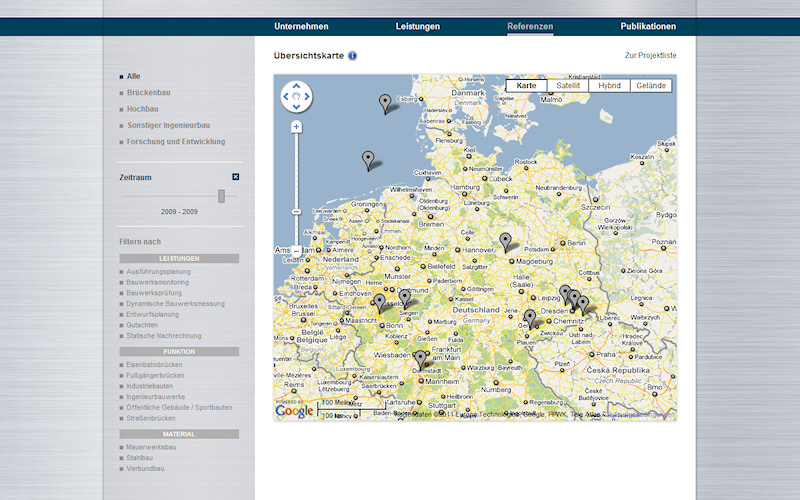Click the FUNKTION filter section header

pos(179,352)
